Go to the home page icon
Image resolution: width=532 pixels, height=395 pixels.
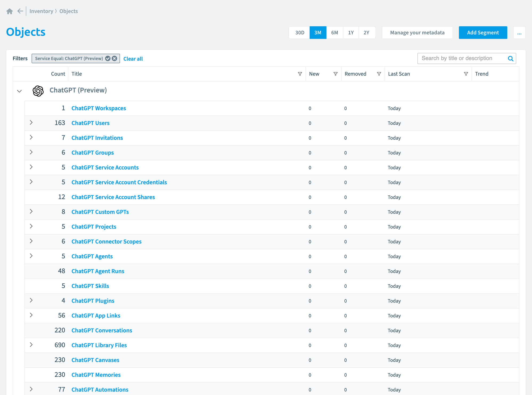[x=10, y=11]
